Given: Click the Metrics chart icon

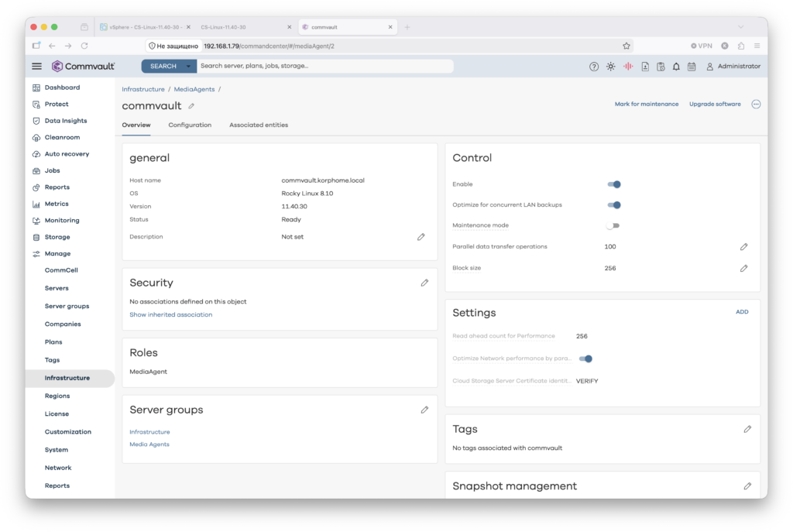Looking at the screenshot, I should (x=36, y=204).
